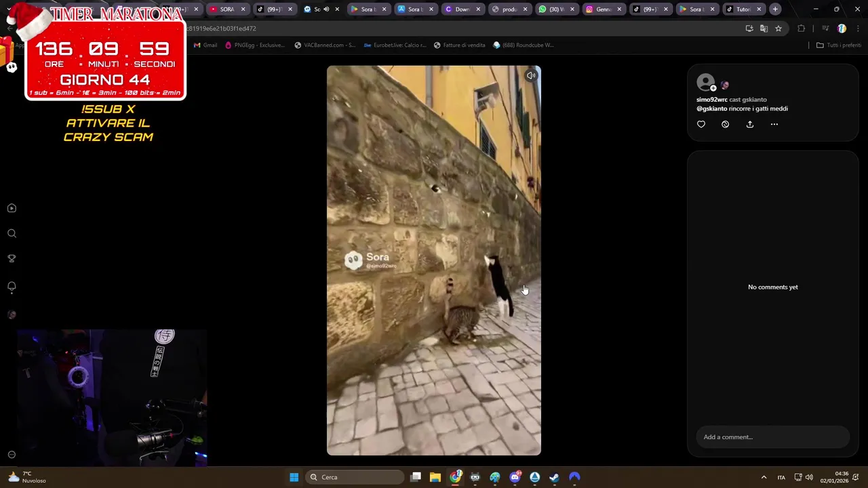Open the gskianto cast avatar
Image resolution: width=868 pixels, height=488 pixels.
pyautogui.click(x=725, y=85)
